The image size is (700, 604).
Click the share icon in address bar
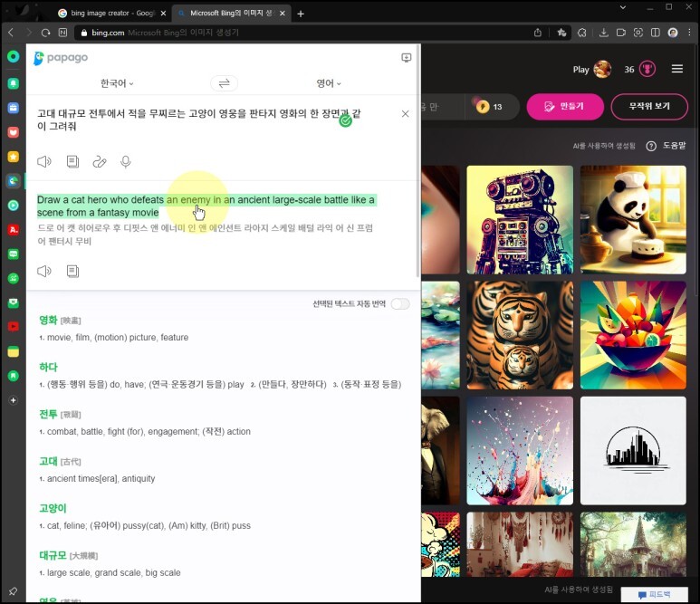pyautogui.click(x=538, y=33)
